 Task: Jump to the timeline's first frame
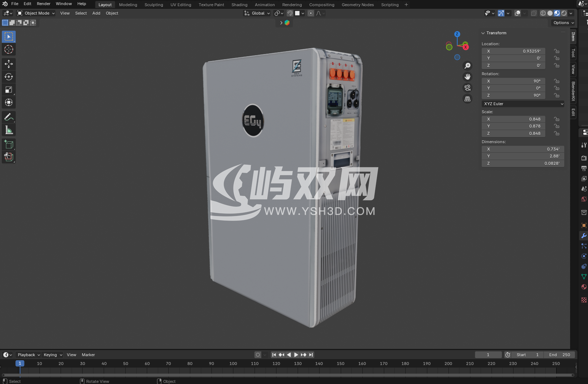(x=274, y=355)
